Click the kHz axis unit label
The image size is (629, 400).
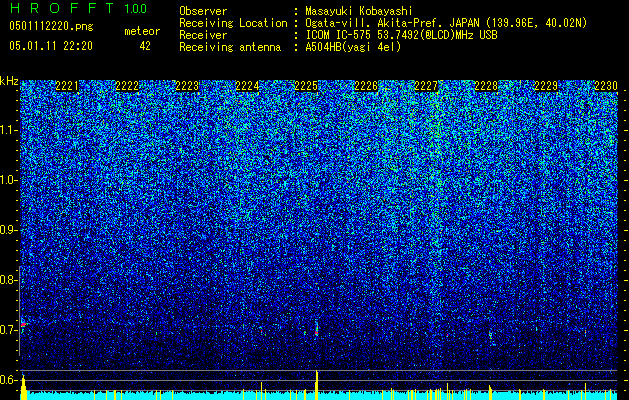[x=9, y=81]
